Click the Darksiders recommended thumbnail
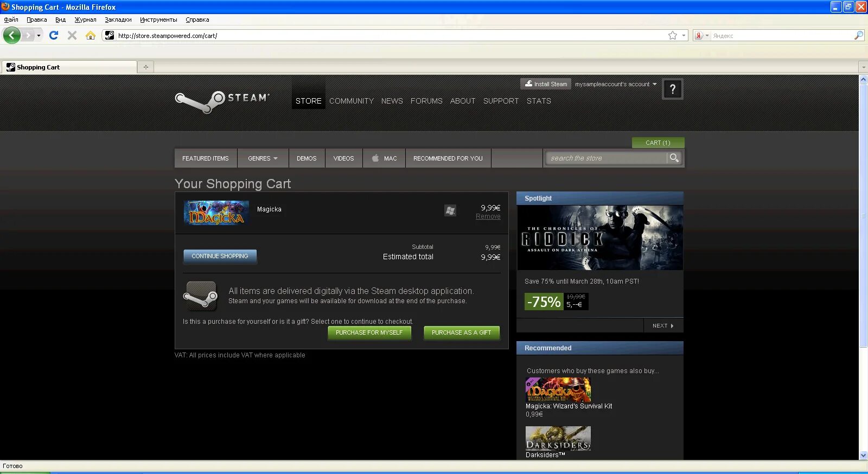This screenshot has height=474, width=868. 558,438
